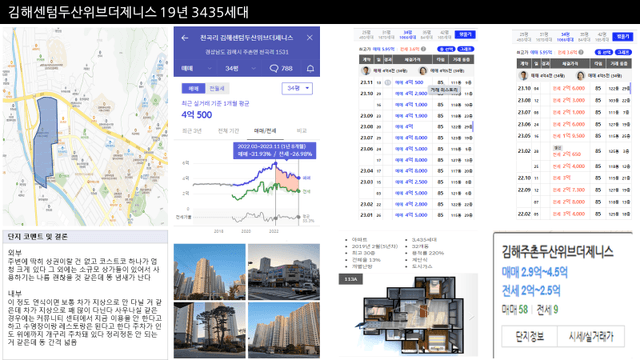Select 25평 tab in the sale table
Screen dimensions: 640x360
366,35
